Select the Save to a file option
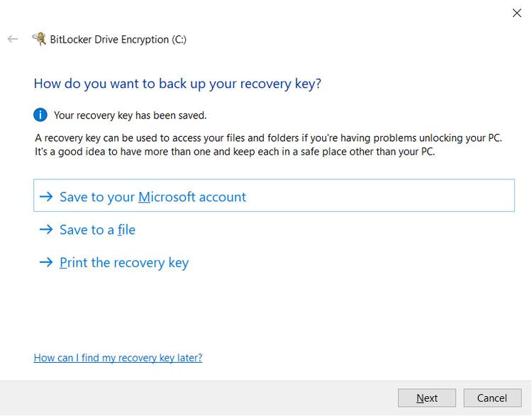The image size is (532, 416). coord(97,230)
